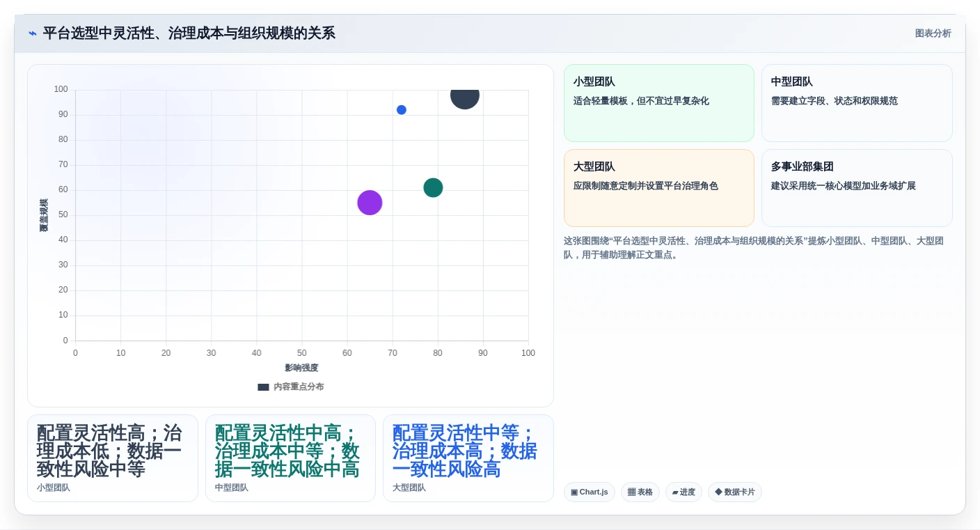Viewport: 980px width, 530px height.
Task: Click the green 配置灵活性中高 stat card
Action: tap(290, 458)
